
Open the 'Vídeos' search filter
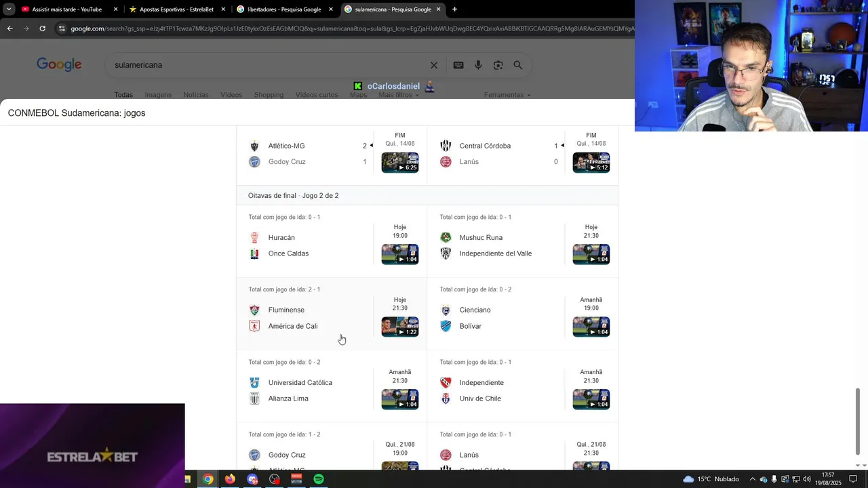[x=231, y=95]
